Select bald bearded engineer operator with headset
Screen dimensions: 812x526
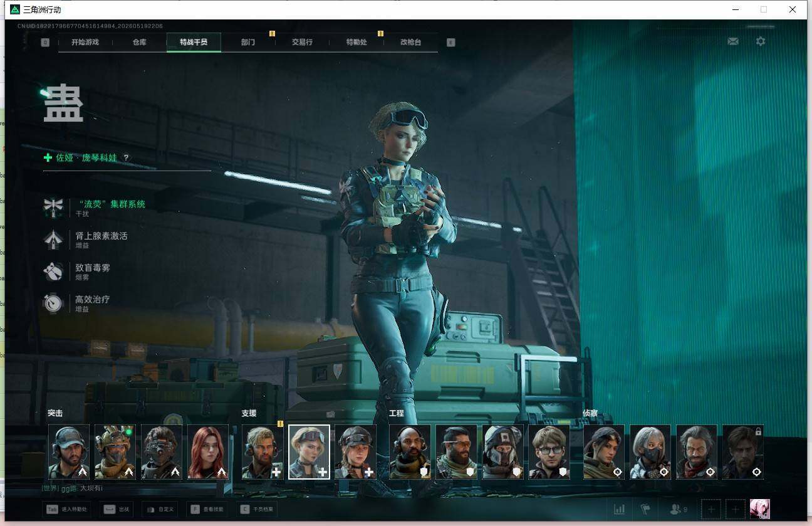click(x=410, y=452)
